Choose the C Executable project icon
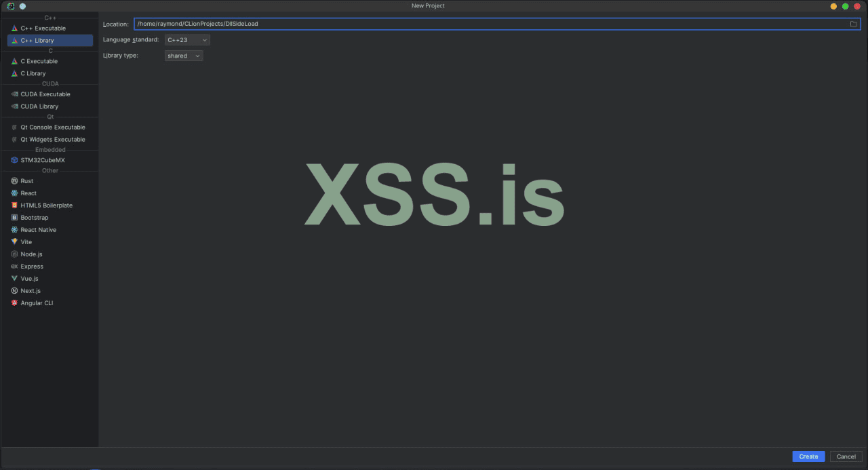 [x=14, y=62]
